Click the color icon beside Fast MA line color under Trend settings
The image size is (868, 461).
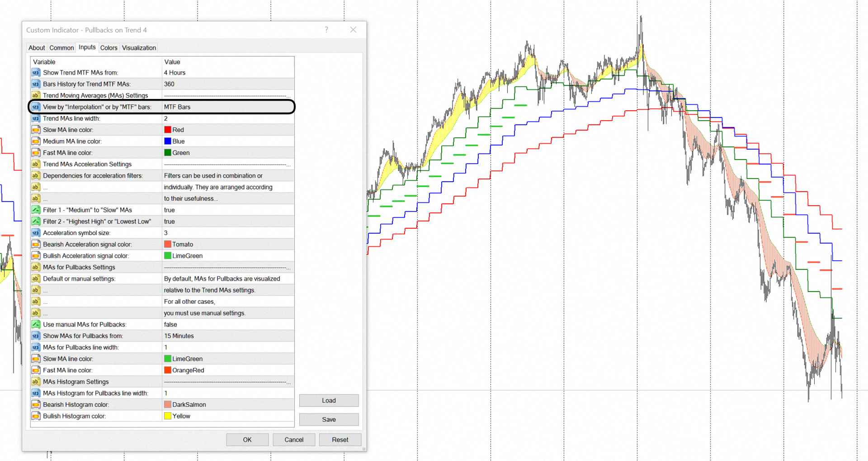[36, 153]
